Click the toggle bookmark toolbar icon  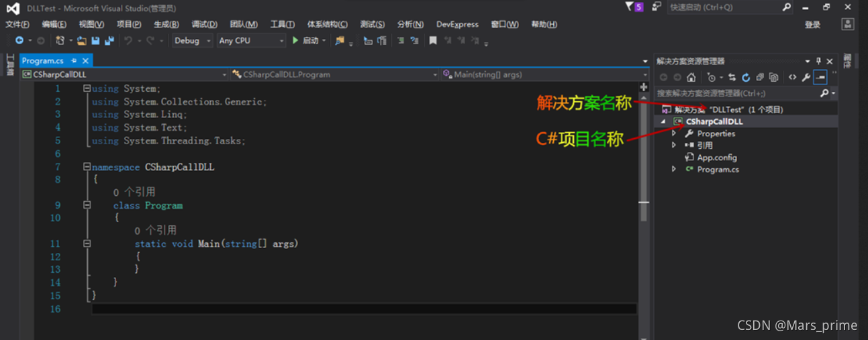click(x=433, y=41)
